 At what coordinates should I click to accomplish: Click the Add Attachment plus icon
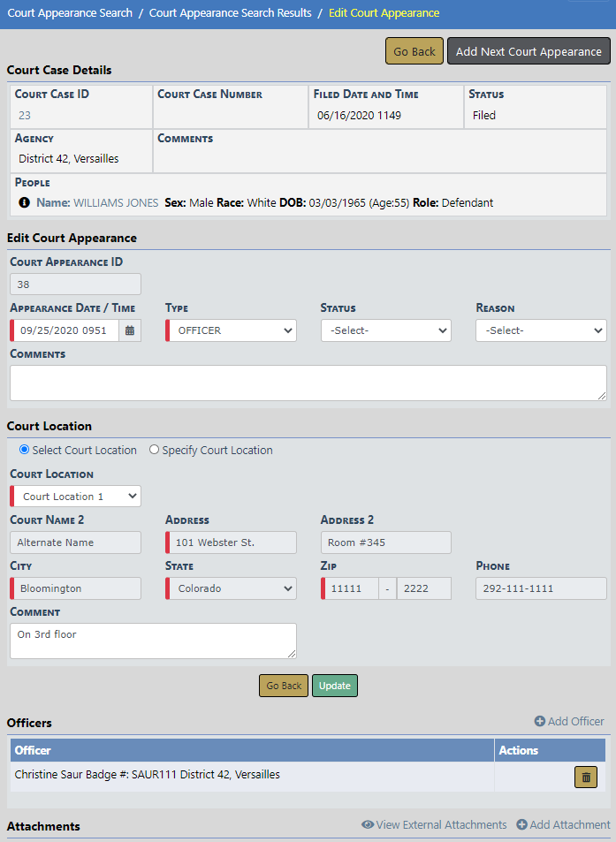tap(521, 825)
